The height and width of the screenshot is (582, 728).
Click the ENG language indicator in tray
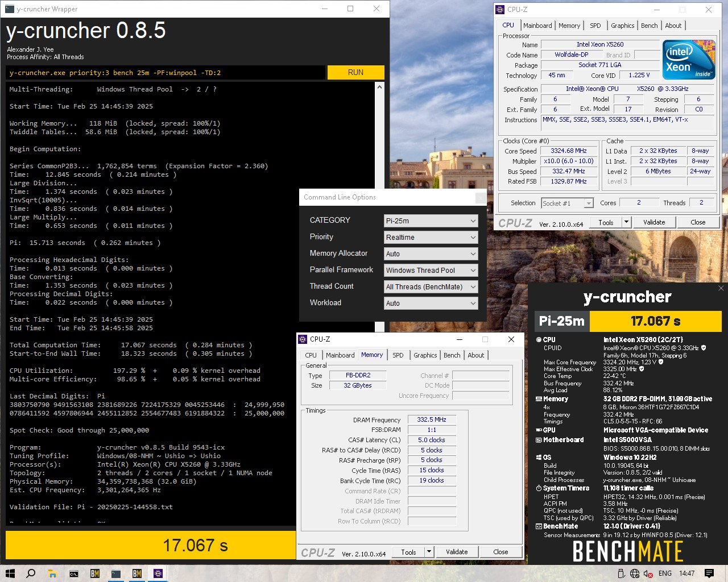coord(665,573)
